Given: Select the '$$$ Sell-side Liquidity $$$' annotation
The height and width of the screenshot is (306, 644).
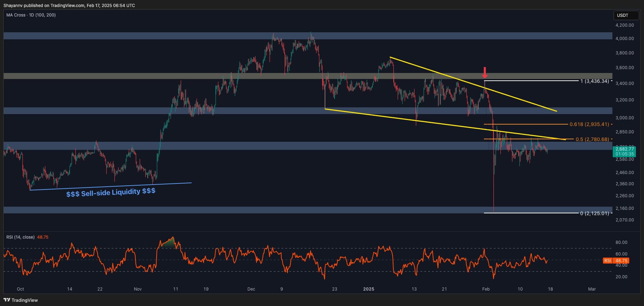Looking at the screenshot, I should (x=111, y=192).
